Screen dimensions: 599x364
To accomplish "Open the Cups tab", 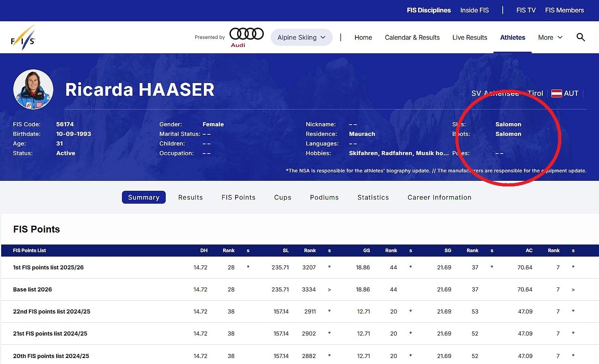I will coord(282,197).
